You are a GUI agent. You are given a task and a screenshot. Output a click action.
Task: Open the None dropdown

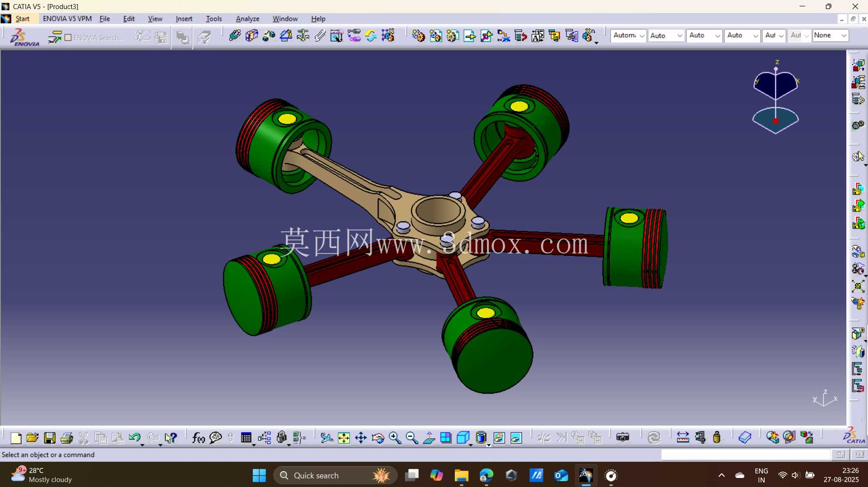pyautogui.click(x=830, y=35)
